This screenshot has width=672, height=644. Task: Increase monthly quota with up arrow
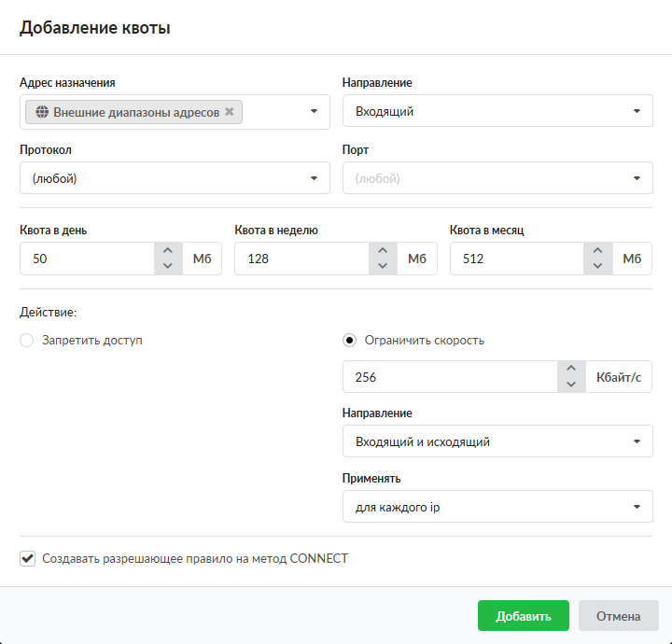pos(597,251)
